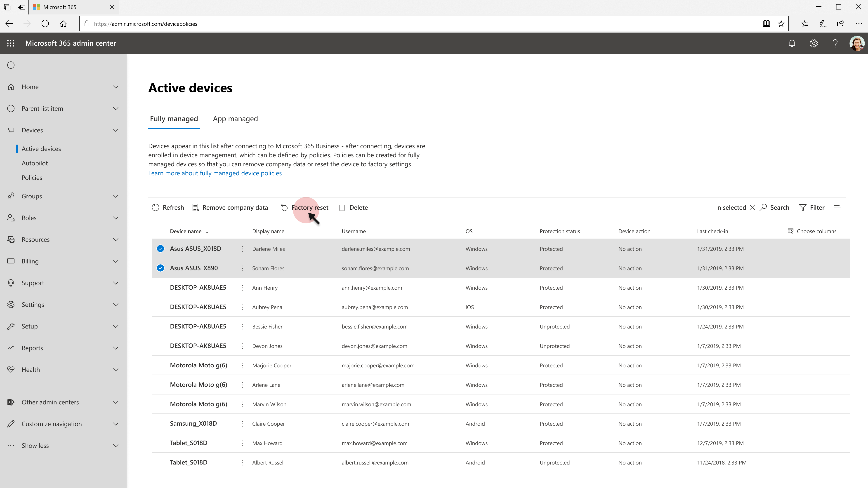The image size is (868, 488).
Task: Open the notifications bell
Action: pyautogui.click(x=792, y=43)
